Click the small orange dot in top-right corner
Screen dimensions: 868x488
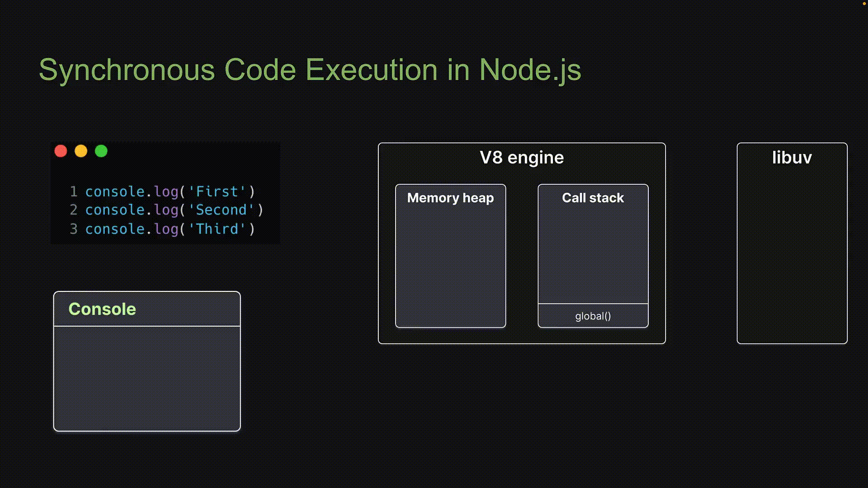point(865,3)
